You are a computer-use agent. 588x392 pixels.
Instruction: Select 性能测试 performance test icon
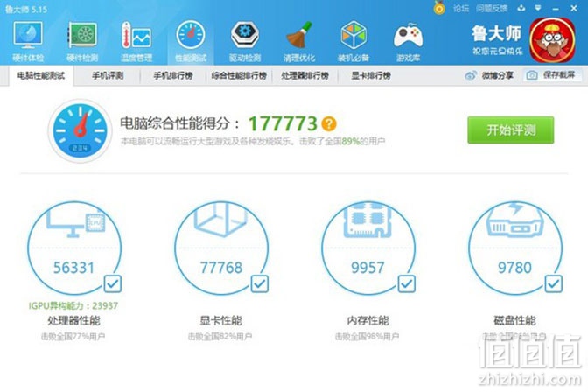(x=191, y=42)
